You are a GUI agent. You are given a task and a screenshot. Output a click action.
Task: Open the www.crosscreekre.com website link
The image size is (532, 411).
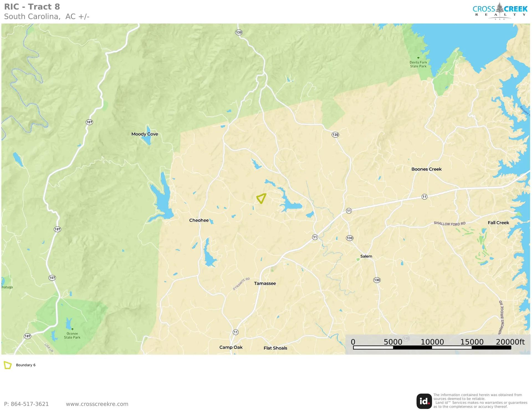97,404
